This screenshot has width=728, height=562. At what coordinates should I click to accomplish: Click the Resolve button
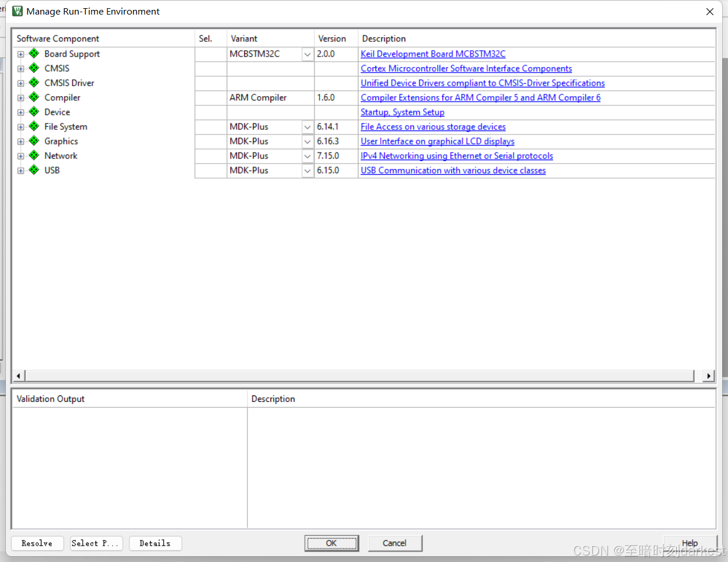coord(37,543)
